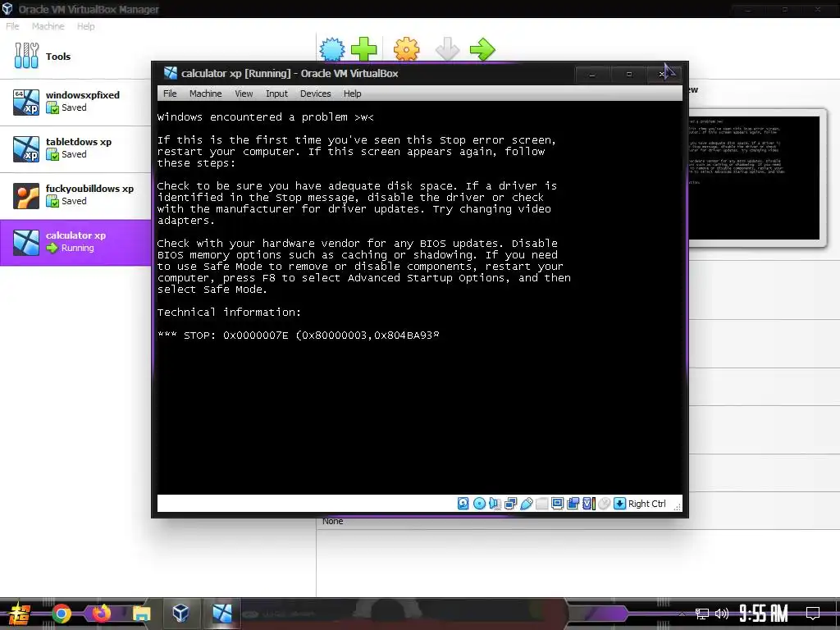Image resolution: width=840 pixels, height=630 pixels.
Task: Maximize the calculator xp VM window
Action: 629,75
